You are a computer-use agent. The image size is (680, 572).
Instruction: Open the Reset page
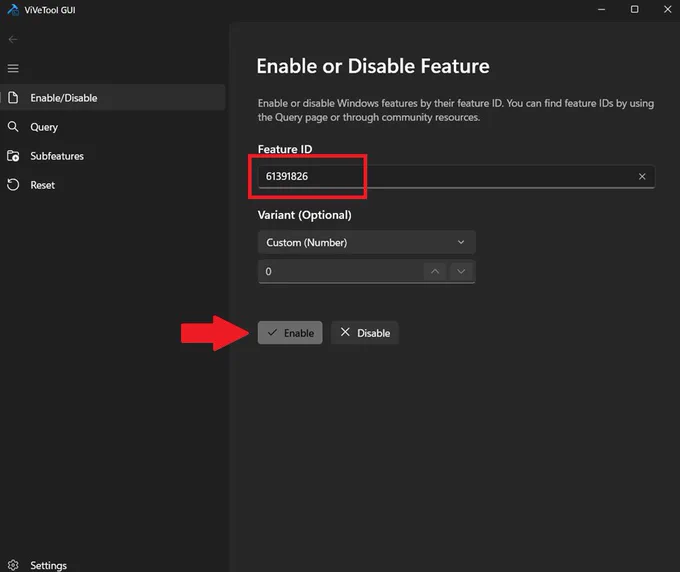pyautogui.click(x=113, y=185)
